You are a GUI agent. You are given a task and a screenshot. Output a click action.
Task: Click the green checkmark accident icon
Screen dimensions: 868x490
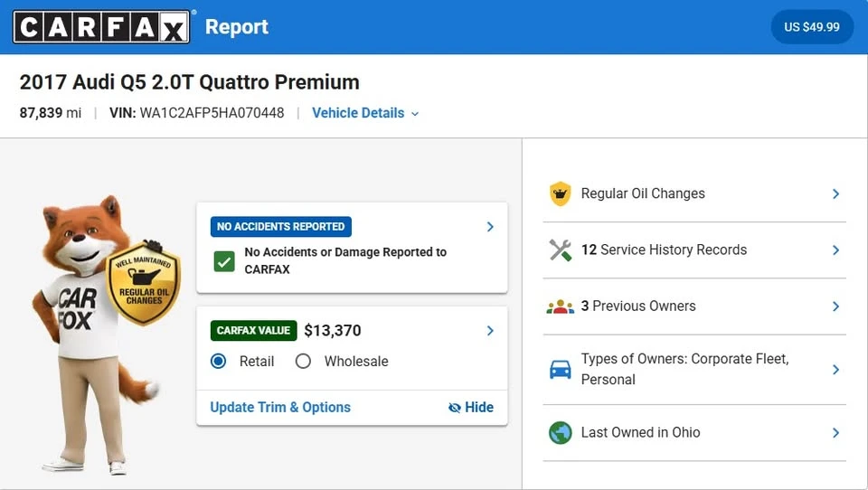click(224, 261)
